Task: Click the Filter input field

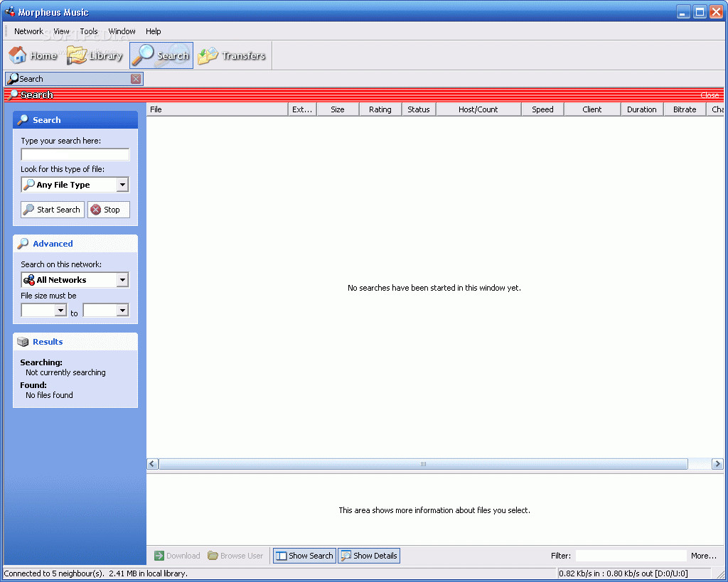Action: [631, 556]
